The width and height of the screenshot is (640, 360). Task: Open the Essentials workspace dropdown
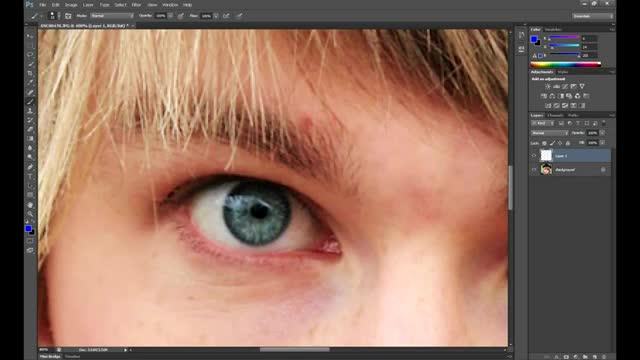click(593, 16)
